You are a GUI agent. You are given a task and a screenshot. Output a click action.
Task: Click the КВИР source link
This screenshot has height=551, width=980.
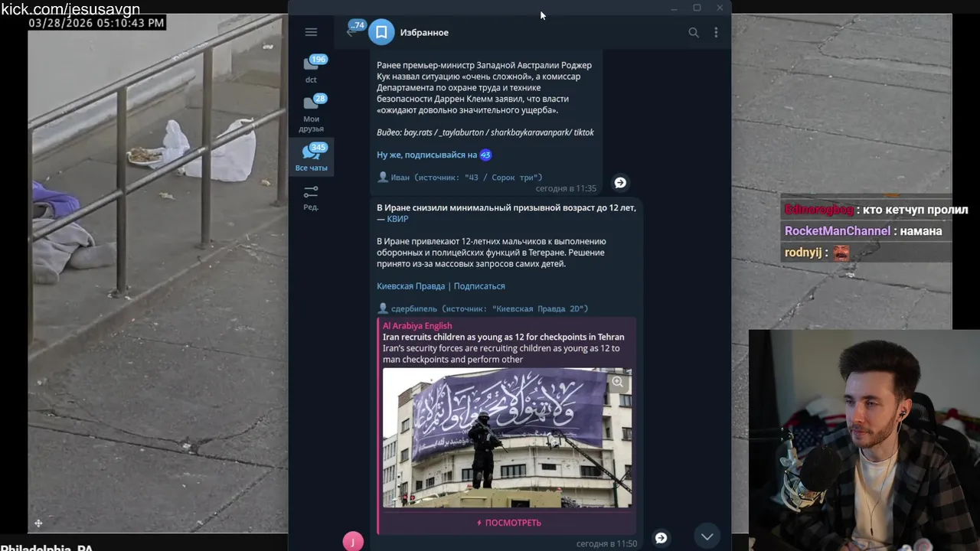coord(397,219)
